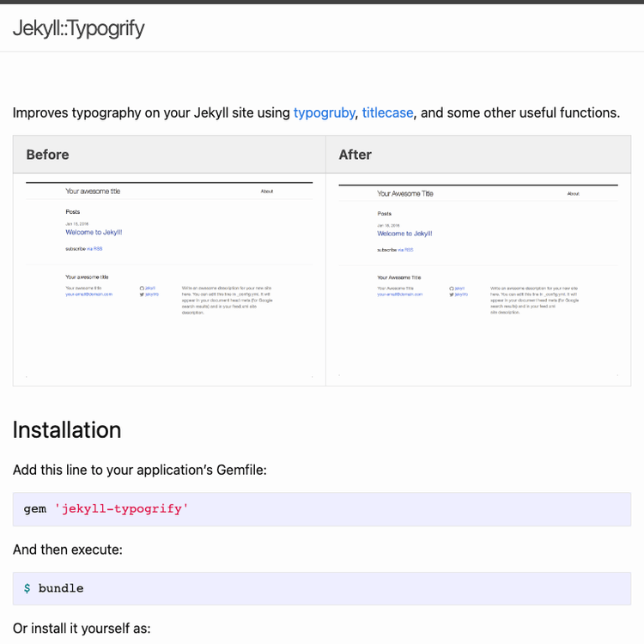The height and width of the screenshot is (644, 644).
Task: Click the Jekyll::Typogrify page title
Action: point(78,28)
